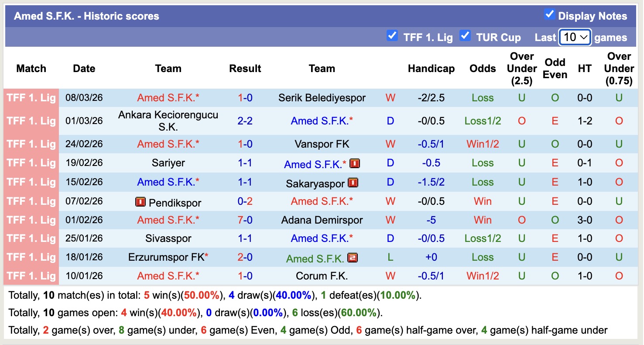
Task: Disable the TFF 1. Lig filter checkbox
Action: coord(392,37)
